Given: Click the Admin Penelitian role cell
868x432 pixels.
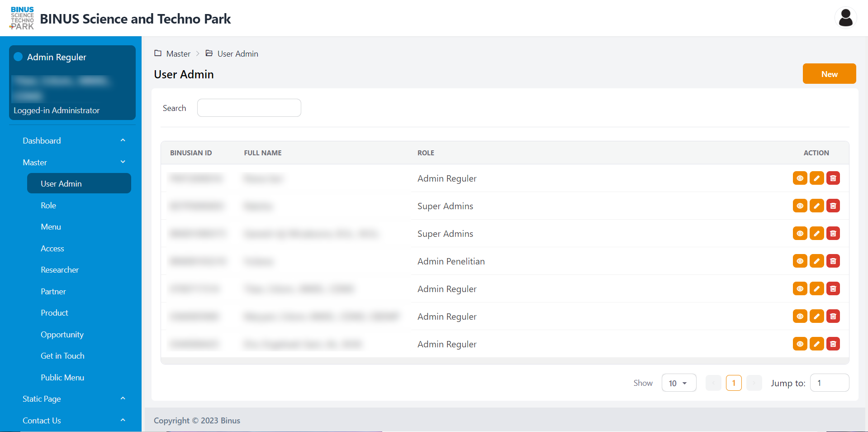Looking at the screenshot, I should [x=451, y=261].
